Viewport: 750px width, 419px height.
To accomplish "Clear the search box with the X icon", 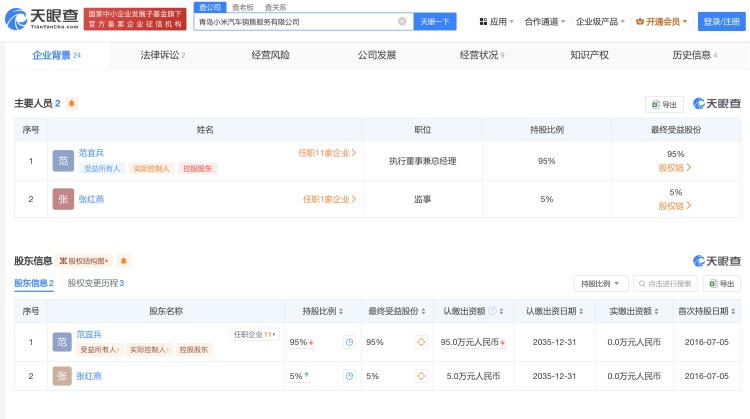I will click(402, 22).
